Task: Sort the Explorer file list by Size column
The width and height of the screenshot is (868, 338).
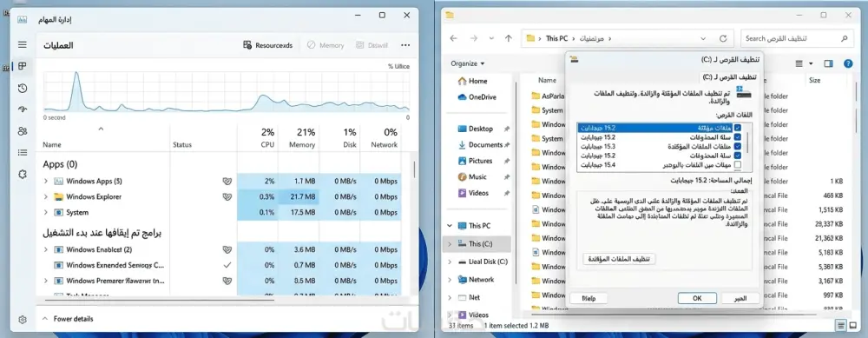Action: point(814,80)
